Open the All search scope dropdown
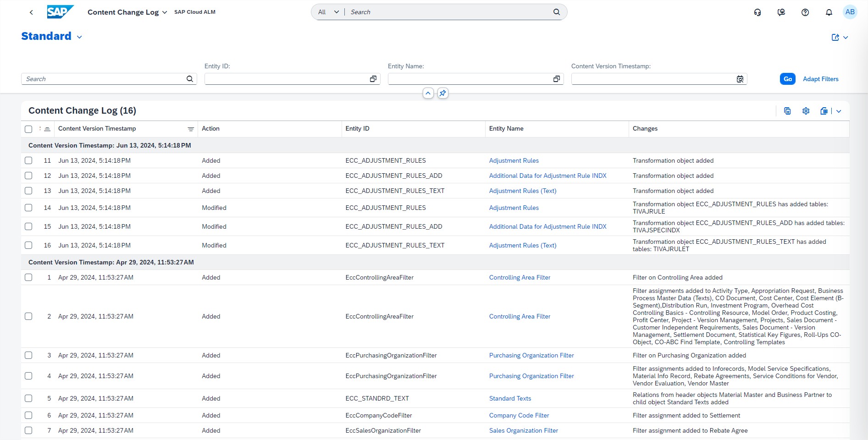 click(328, 12)
